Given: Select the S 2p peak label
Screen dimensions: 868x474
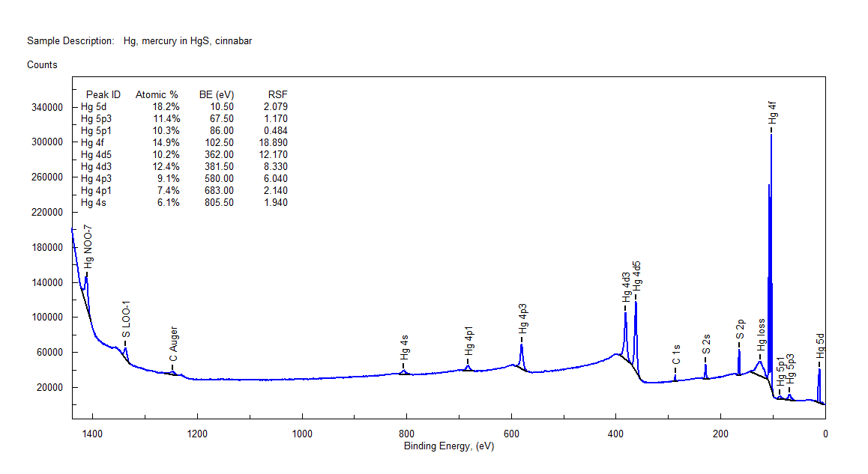Looking at the screenshot, I should [x=740, y=329].
